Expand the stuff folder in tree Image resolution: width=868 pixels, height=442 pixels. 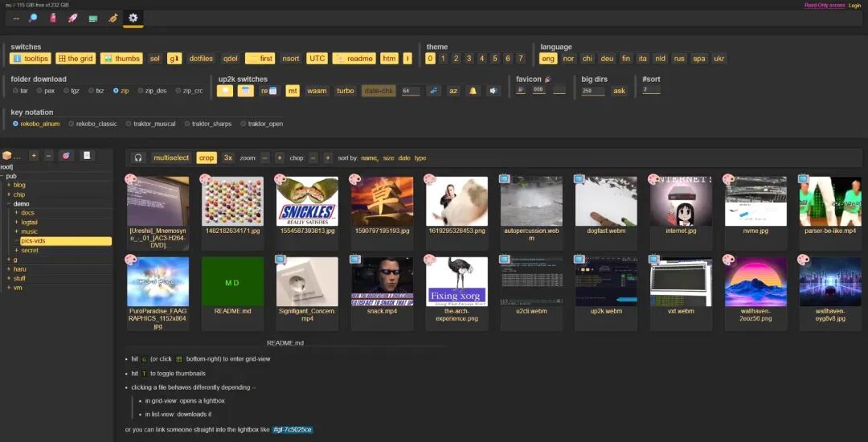click(8, 279)
